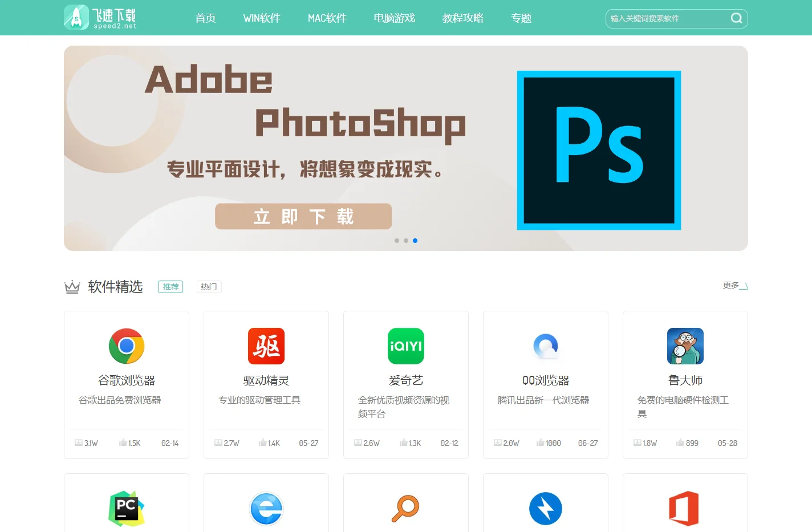Click the 鲁大师 avatar icon
Image resolution: width=812 pixels, height=532 pixels.
pyautogui.click(x=685, y=346)
